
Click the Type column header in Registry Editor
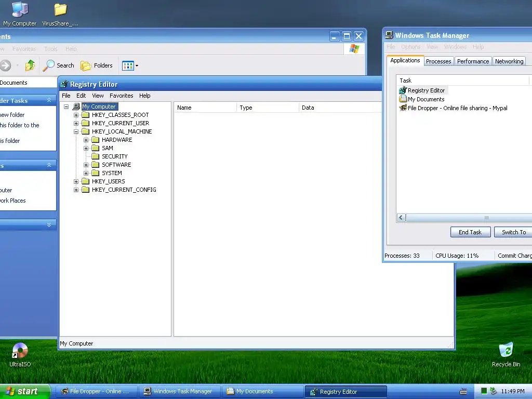point(268,108)
